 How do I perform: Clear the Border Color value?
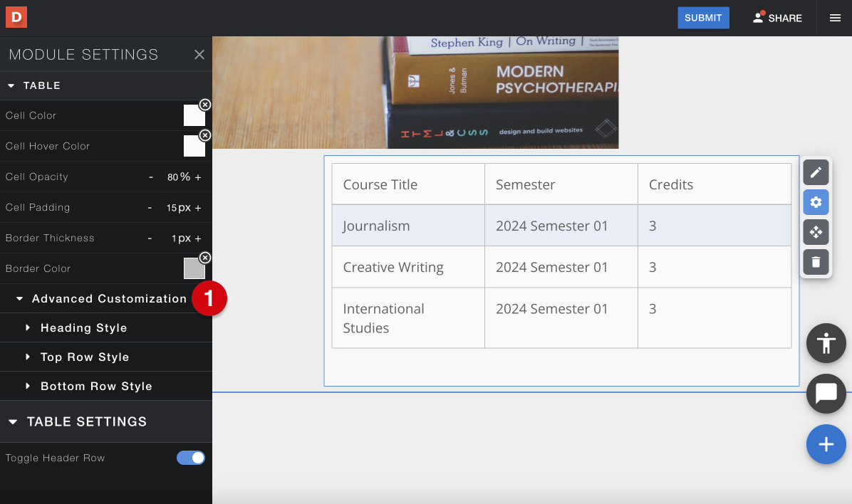(x=205, y=258)
